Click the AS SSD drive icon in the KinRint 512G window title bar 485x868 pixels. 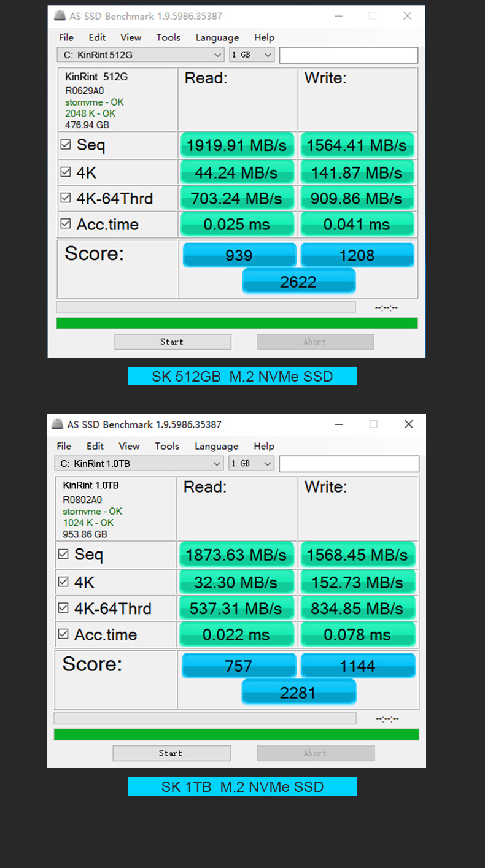(x=58, y=16)
